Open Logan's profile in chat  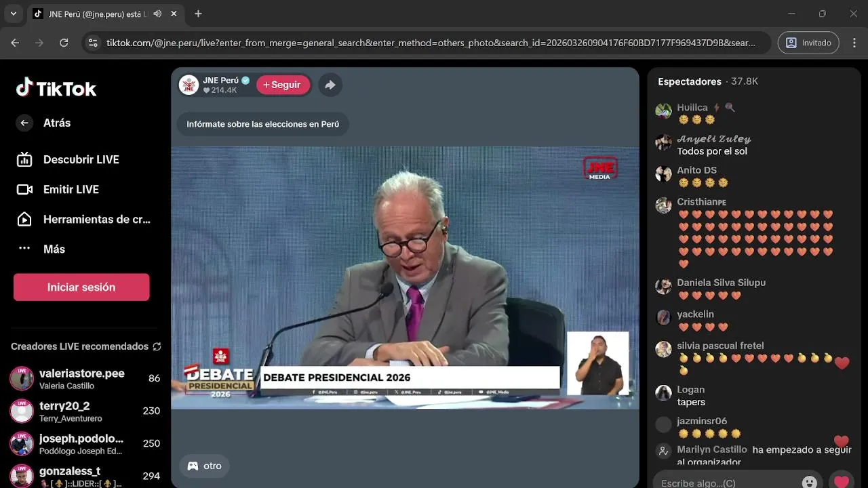(690, 390)
